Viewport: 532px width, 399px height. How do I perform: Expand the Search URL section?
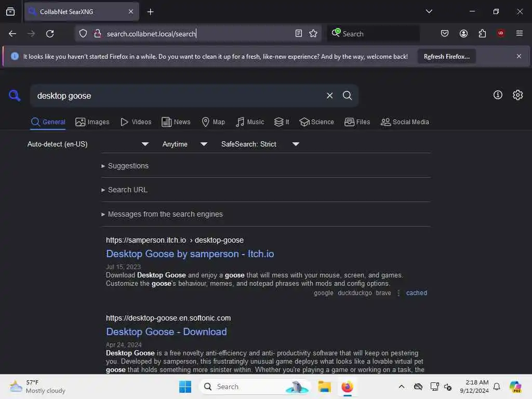pos(125,190)
